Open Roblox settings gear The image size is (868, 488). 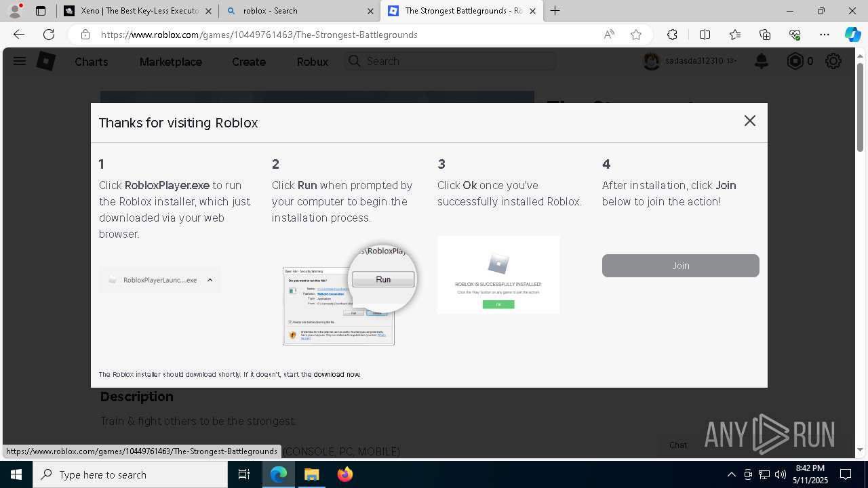[x=833, y=62]
